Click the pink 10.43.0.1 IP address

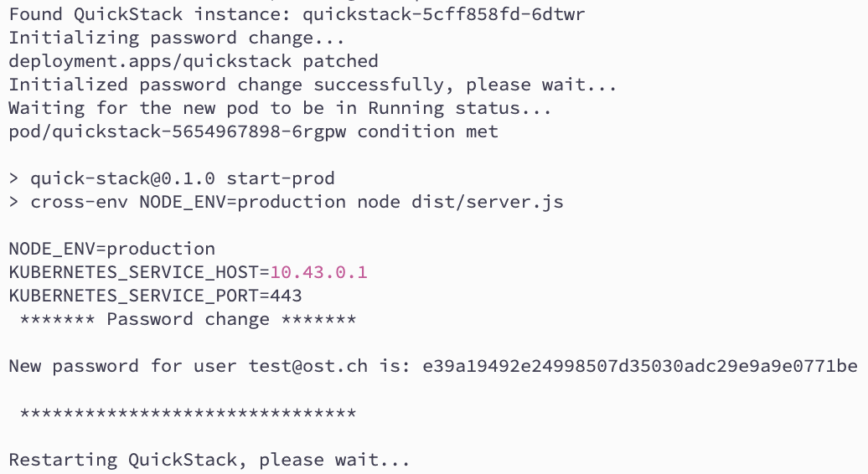318,272
